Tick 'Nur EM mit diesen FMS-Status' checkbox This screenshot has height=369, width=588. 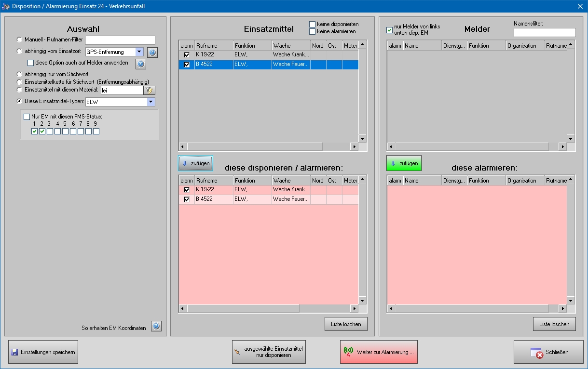(27, 117)
